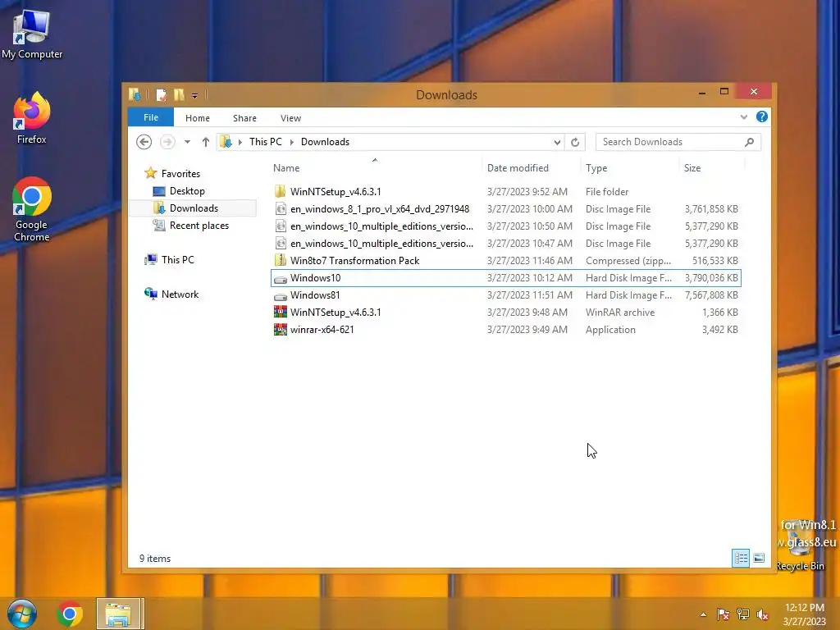The width and height of the screenshot is (840, 630).
Task: Click the network tray icon
Action: coord(742,614)
